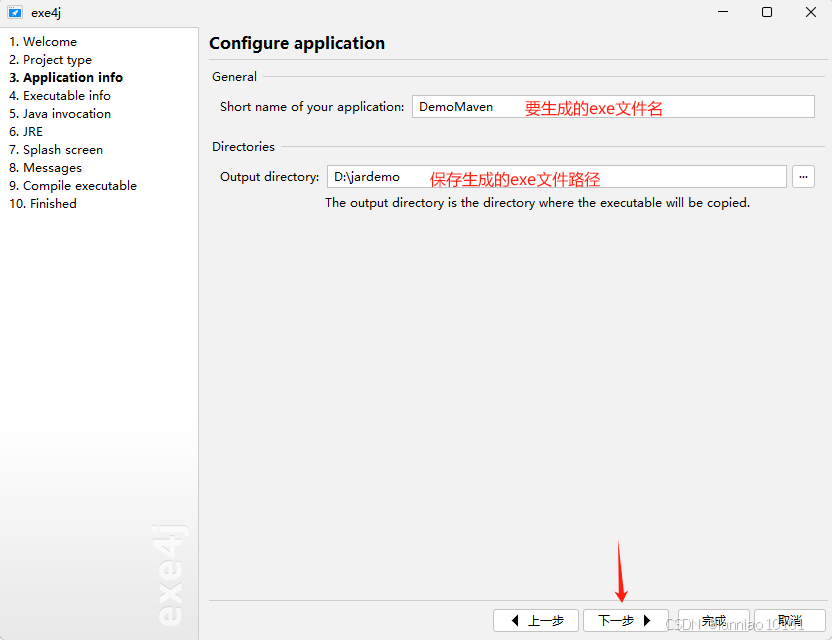Click the 上一步 back button

pos(536,620)
